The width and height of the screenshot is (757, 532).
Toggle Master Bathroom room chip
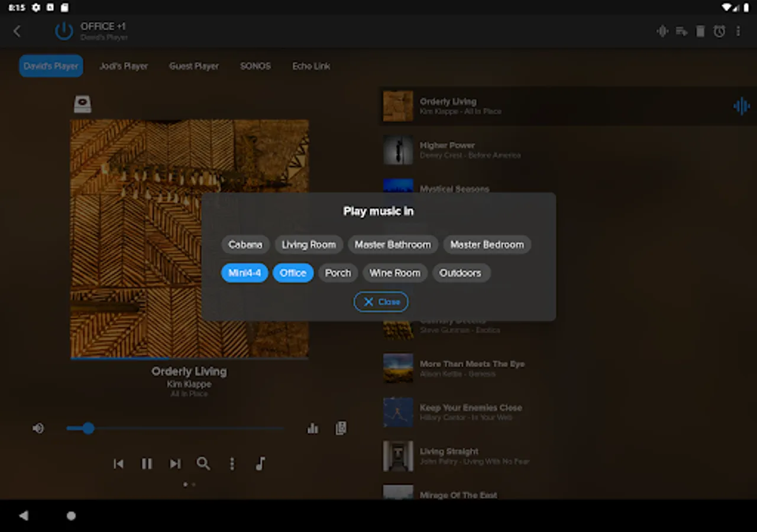click(393, 245)
